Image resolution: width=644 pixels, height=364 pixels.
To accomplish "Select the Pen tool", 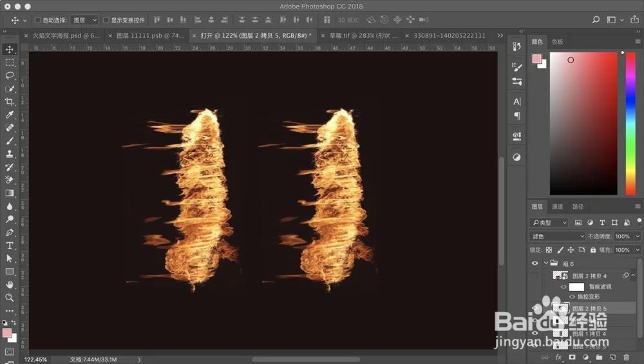I will click(x=10, y=233).
